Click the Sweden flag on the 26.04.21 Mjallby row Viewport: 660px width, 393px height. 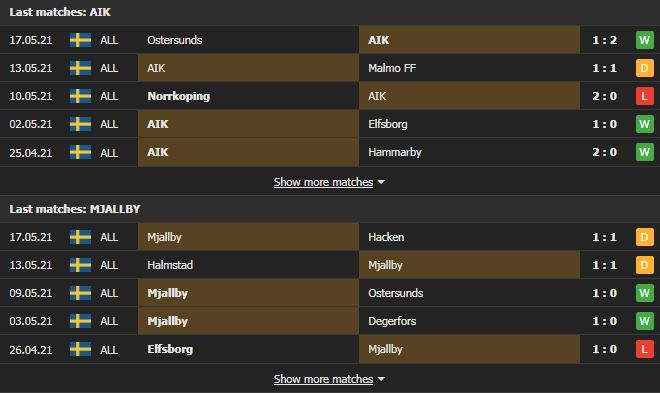[80, 349]
